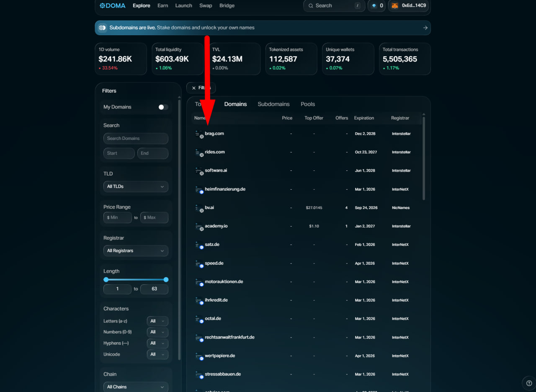Click the DOMA logo icon
The height and width of the screenshot is (392, 536).
pos(103,6)
